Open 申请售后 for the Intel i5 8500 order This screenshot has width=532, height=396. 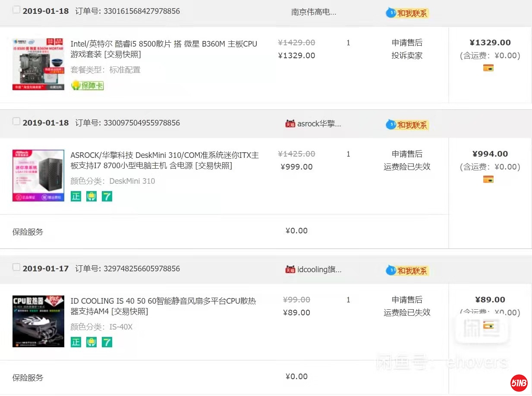(x=407, y=43)
